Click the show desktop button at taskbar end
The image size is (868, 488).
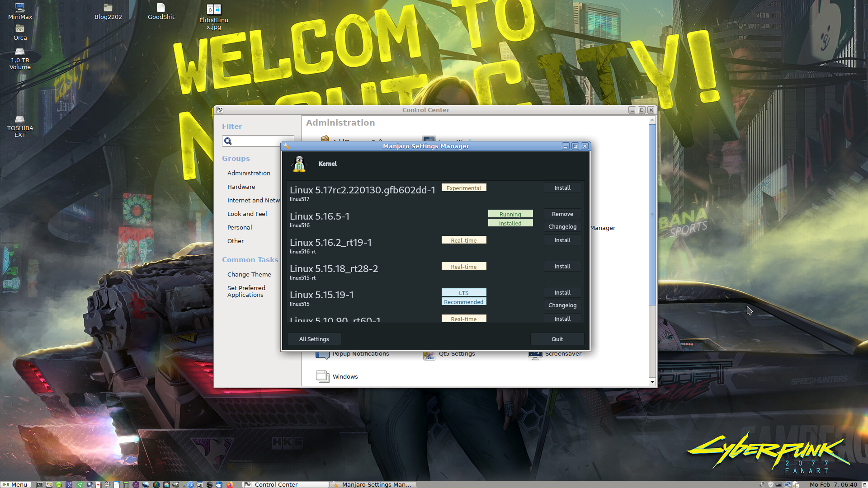click(864, 485)
